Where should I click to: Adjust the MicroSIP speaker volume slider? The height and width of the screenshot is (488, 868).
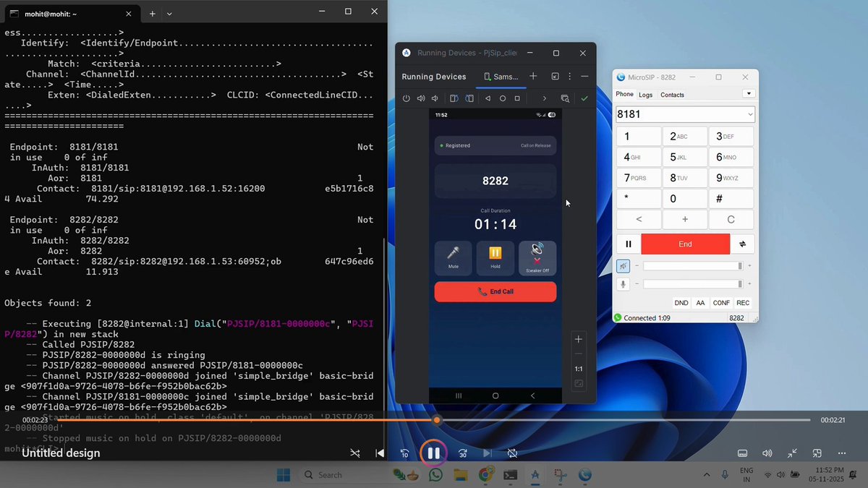click(x=692, y=266)
